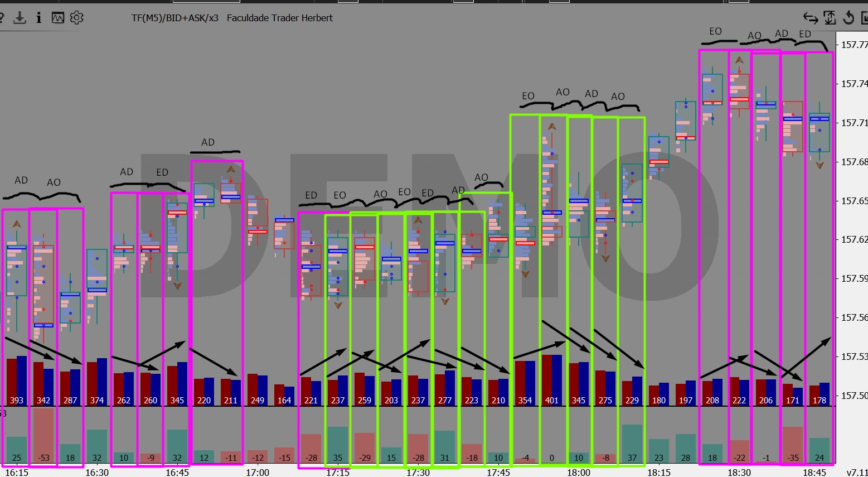868x477 pixels.
Task: Click the 157.62 price label
Action: tap(854, 239)
